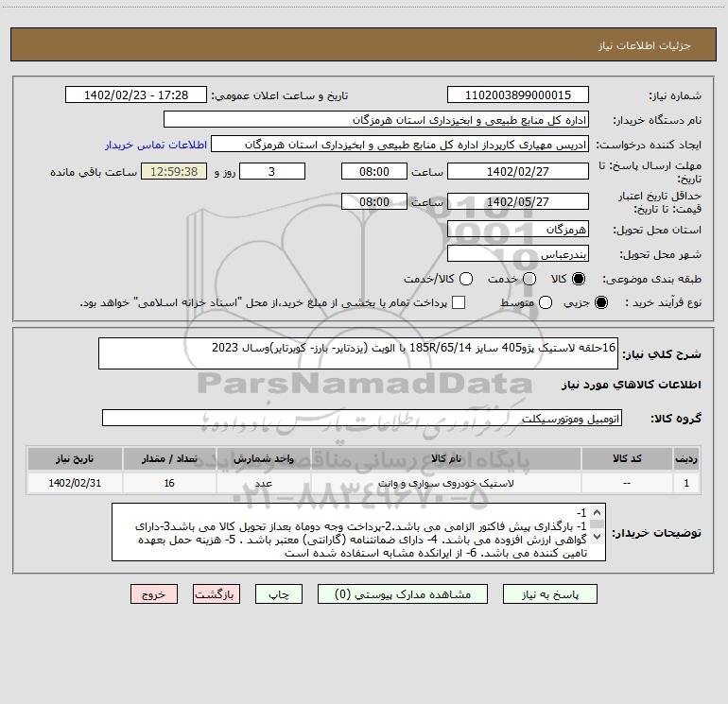The width and height of the screenshot is (728, 704).
Task: Click the remaining time 12:59:38 field
Action: click(174, 171)
